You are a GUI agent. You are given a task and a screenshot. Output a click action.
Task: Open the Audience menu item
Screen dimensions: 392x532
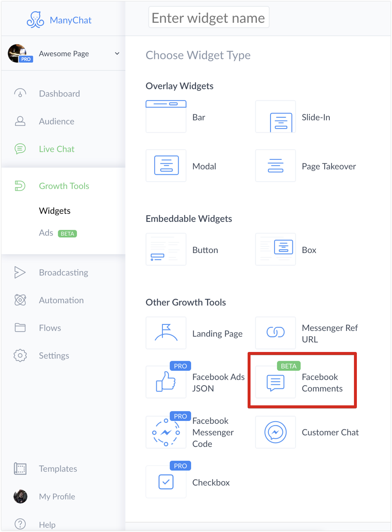point(57,121)
